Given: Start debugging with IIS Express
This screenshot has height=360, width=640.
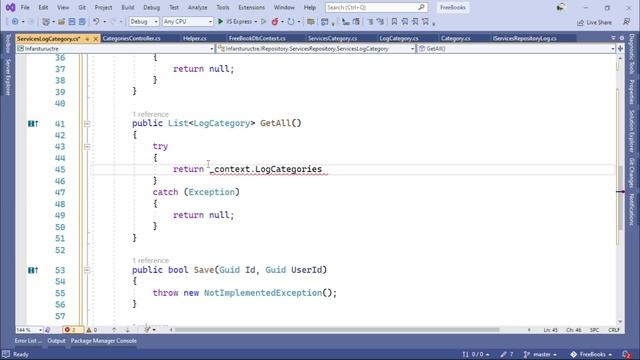Looking at the screenshot, I should 235,22.
